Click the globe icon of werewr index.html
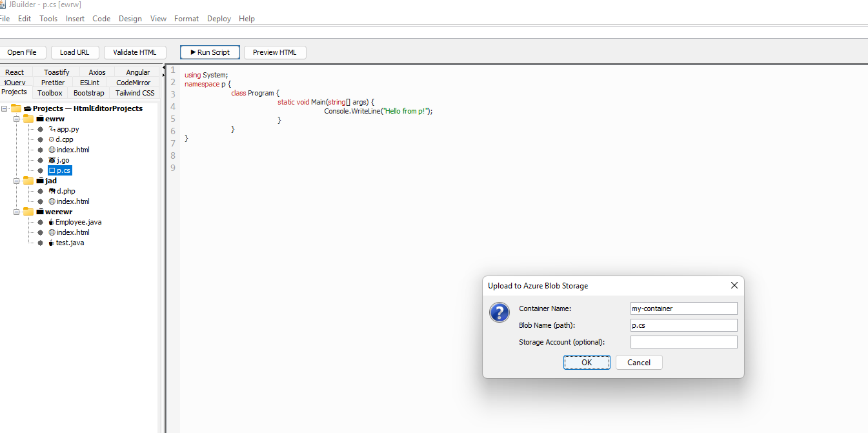The height and width of the screenshot is (433, 868). tap(52, 232)
